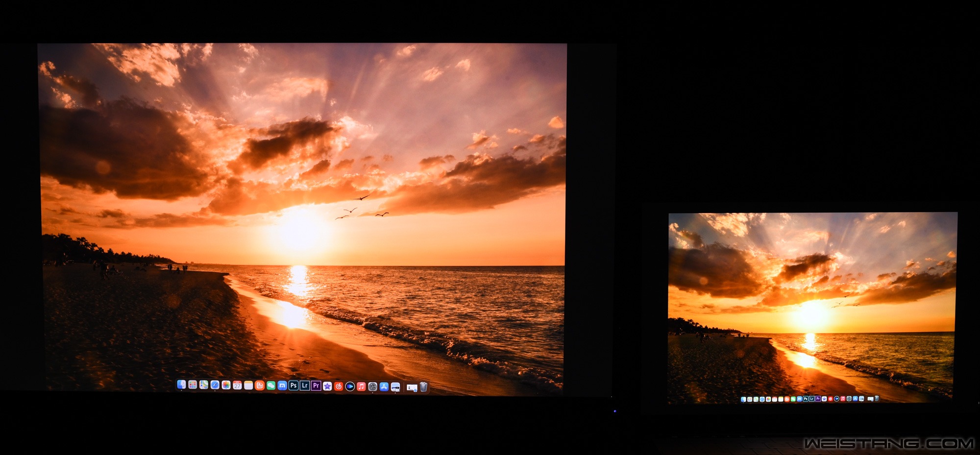The image size is (980, 455).
Task: Open red NetEase Music on small display
Action: point(831,399)
